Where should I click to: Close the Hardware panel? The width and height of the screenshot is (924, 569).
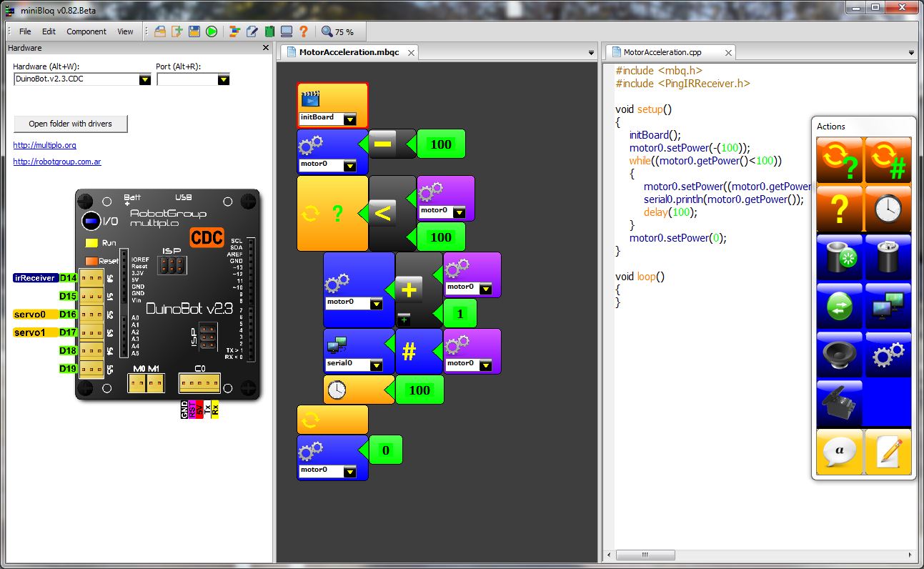(x=266, y=48)
